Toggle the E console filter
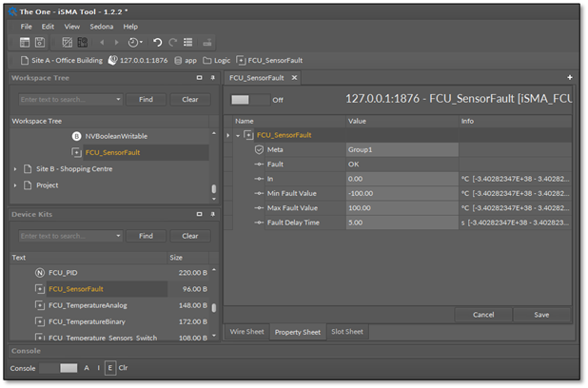 tap(110, 368)
